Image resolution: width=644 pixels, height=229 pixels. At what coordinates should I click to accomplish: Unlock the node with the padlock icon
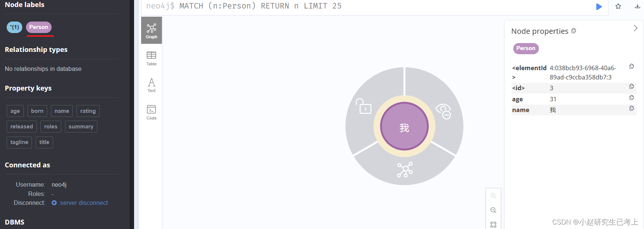(x=363, y=106)
